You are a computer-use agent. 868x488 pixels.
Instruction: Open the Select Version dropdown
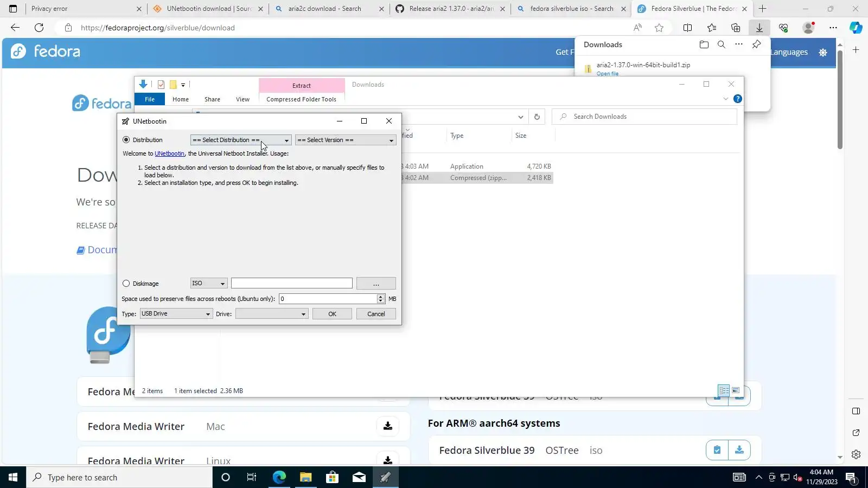[x=346, y=140]
